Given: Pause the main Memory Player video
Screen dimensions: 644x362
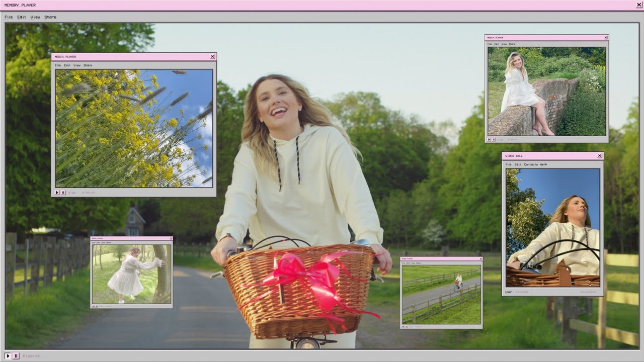Looking at the screenshot, I should click(x=16, y=355).
